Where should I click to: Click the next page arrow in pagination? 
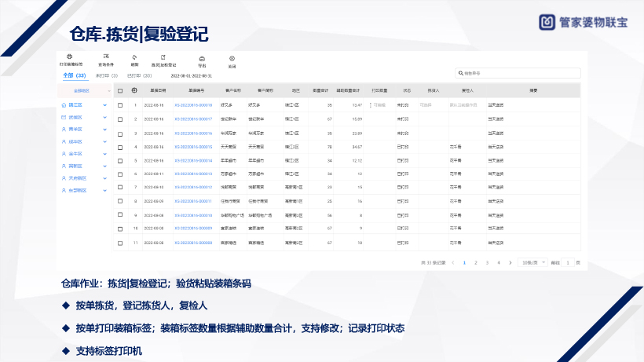510,262
